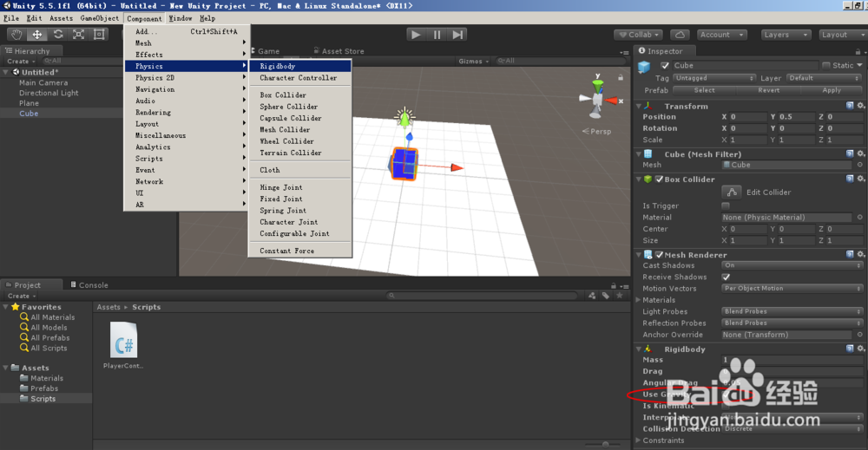Open the Layout dropdown in toolbar
This screenshot has width=868, height=450.
pyautogui.click(x=843, y=35)
